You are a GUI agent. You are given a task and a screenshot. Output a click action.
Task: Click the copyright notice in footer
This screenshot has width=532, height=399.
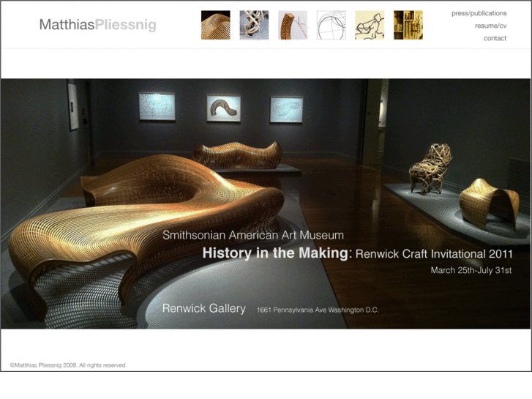[68, 365]
